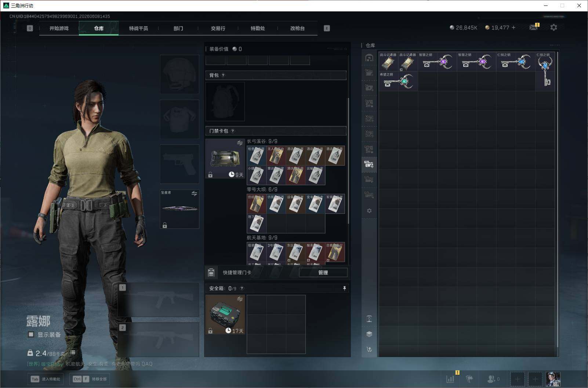Switch to the 改枪台 tab

[x=297, y=28]
